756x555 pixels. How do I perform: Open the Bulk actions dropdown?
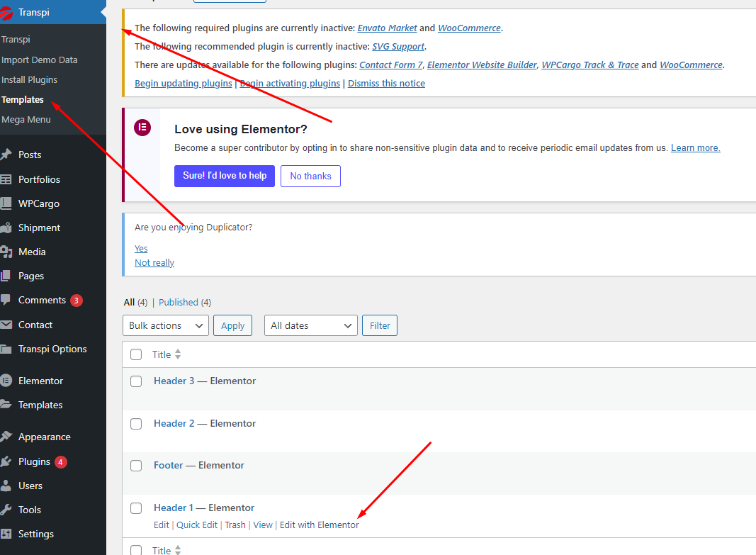click(x=166, y=325)
